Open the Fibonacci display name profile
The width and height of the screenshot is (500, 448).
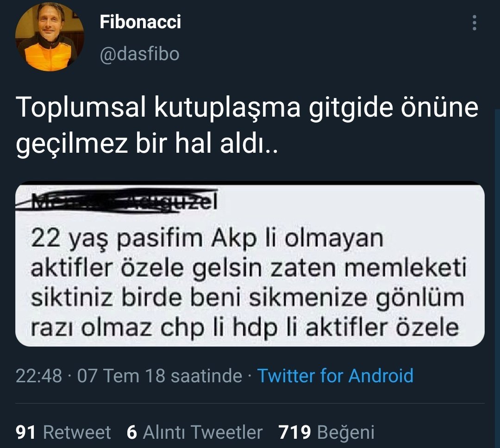(x=140, y=22)
